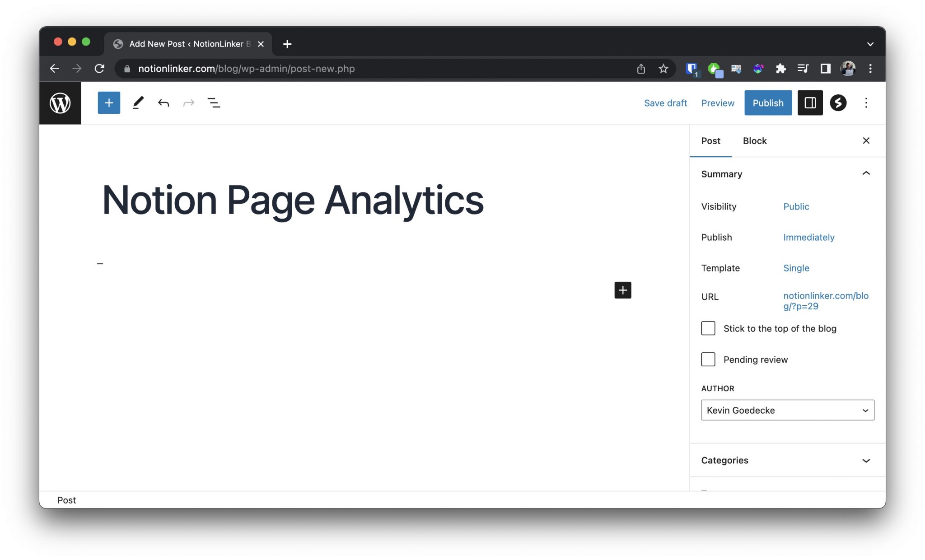Expand the Categories section

click(866, 460)
